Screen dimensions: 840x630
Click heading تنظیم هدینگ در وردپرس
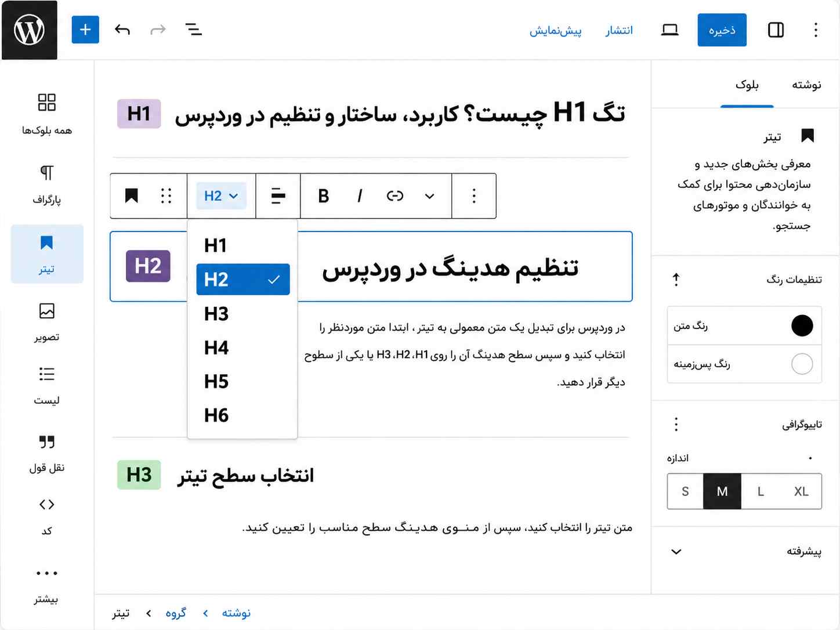(450, 268)
